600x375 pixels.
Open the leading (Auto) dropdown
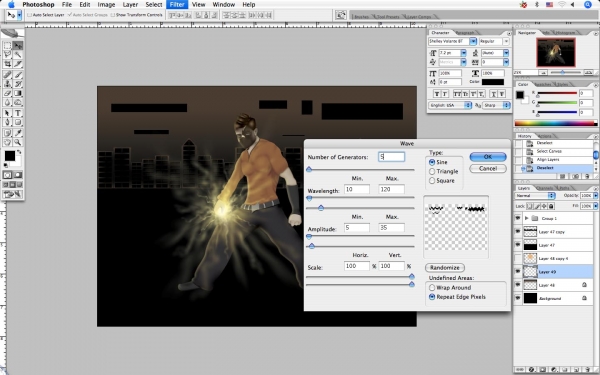pyautogui.click(x=506, y=53)
